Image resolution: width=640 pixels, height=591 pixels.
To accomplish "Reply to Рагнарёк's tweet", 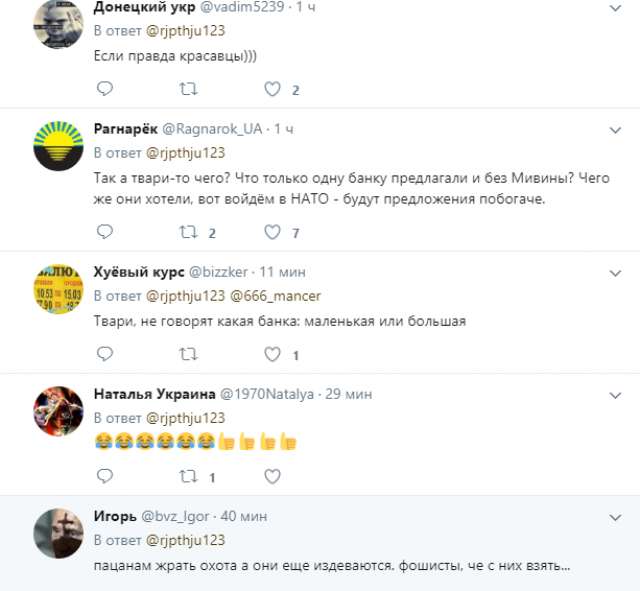I will [104, 232].
